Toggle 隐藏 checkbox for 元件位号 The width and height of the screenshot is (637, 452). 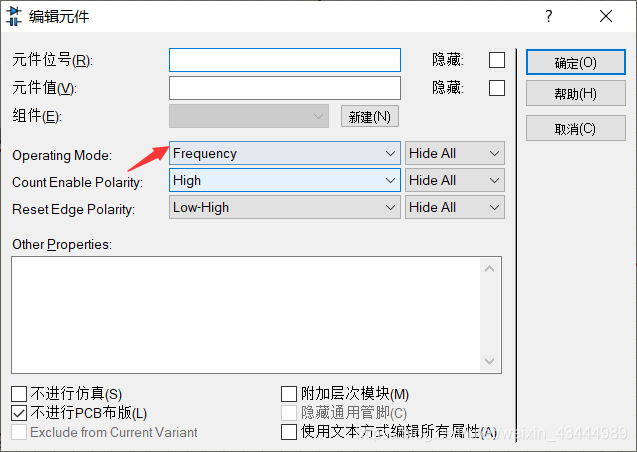click(x=497, y=60)
